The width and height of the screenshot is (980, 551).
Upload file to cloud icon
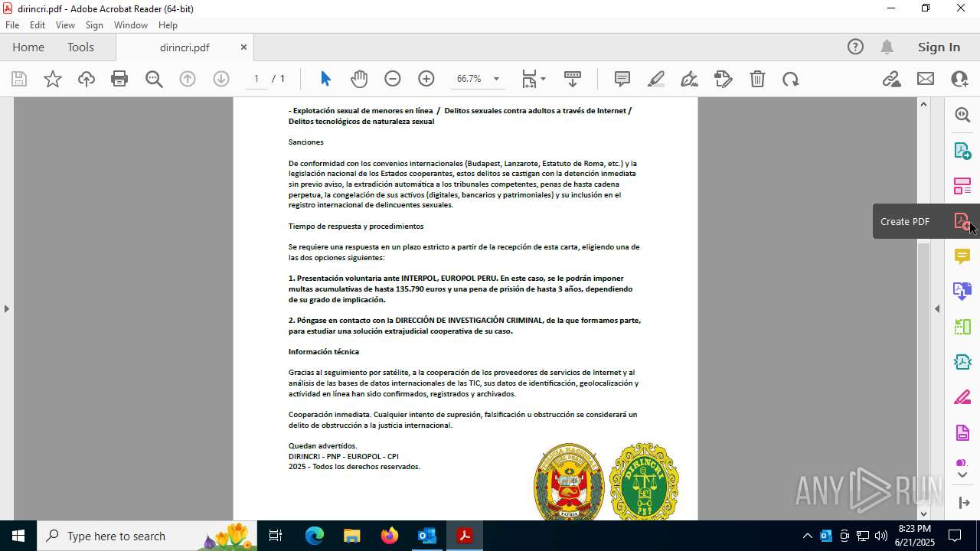[x=87, y=79]
